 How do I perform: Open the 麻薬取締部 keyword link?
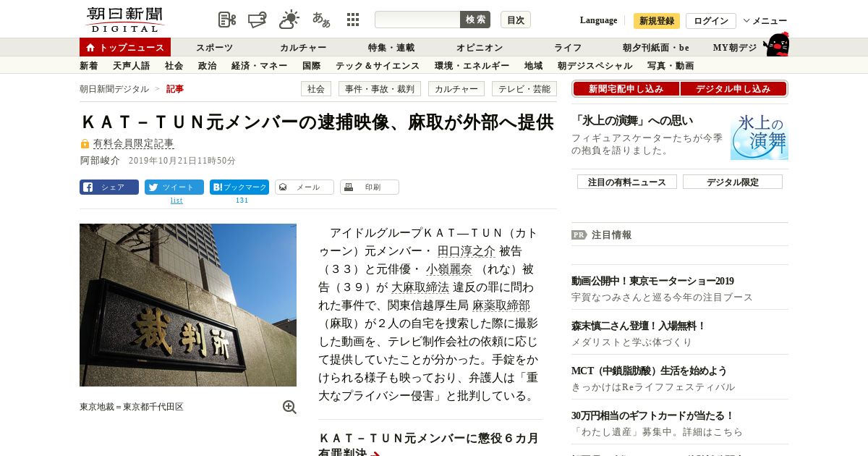click(501, 305)
